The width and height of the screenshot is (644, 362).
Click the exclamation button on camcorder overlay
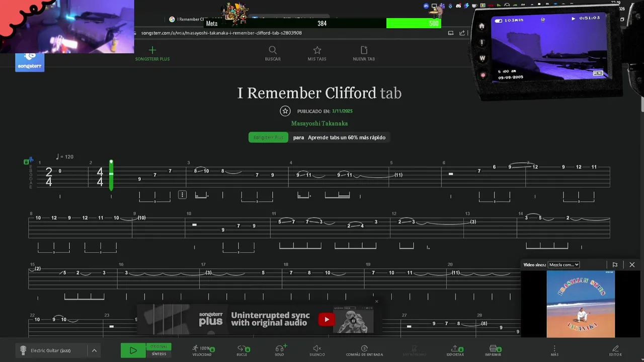coord(481,42)
